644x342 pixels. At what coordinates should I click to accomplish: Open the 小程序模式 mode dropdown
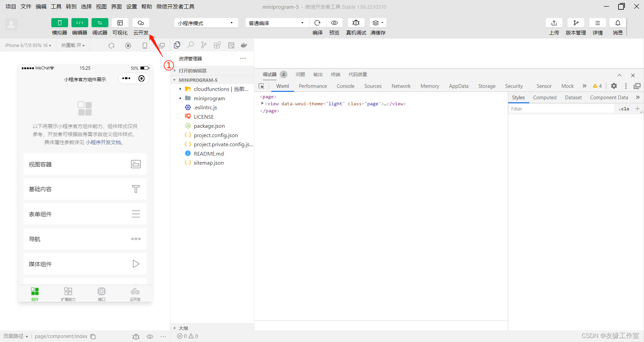(x=206, y=23)
